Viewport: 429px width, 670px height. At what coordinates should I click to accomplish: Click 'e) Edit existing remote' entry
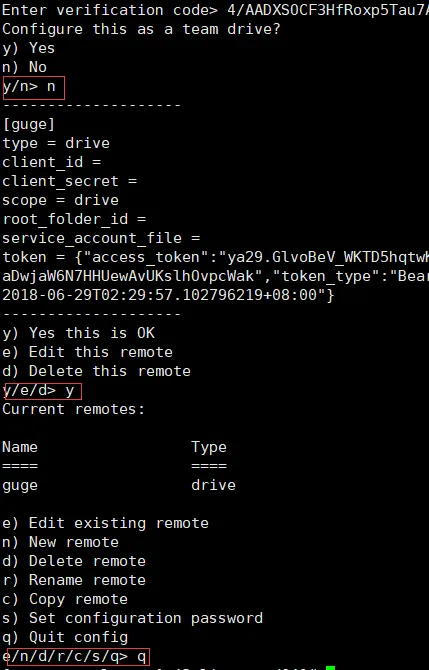click(x=106, y=523)
